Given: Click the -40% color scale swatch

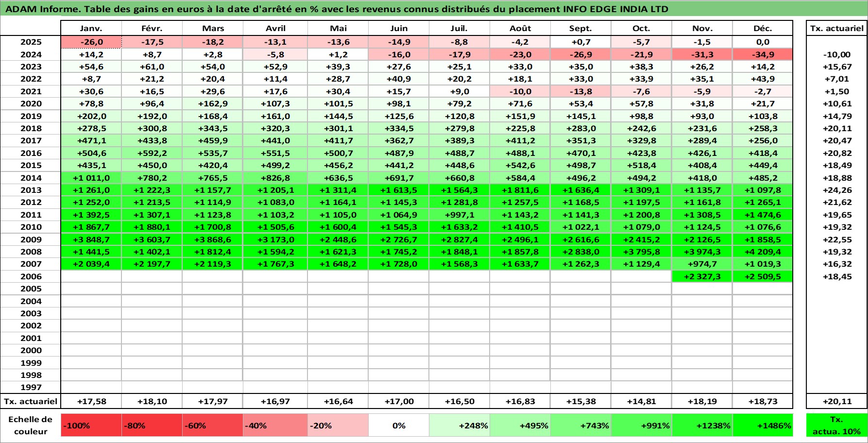Looking at the screenshot, I should point(275,425).
